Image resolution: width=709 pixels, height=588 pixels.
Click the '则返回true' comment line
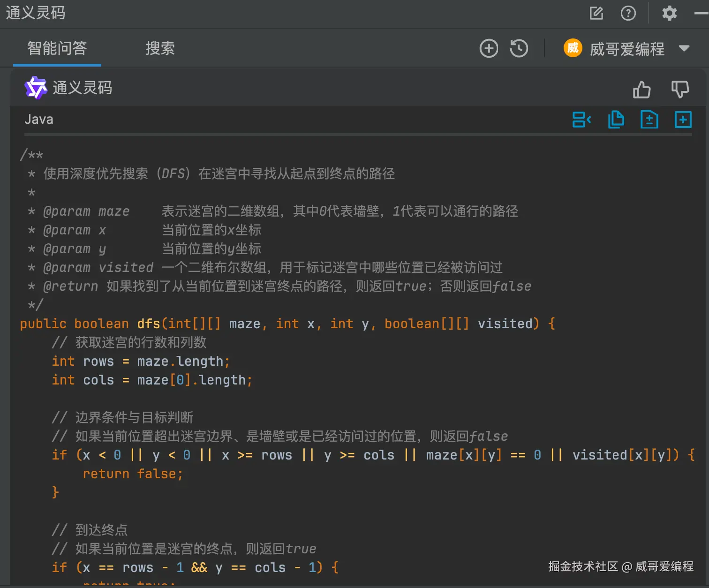tap(184, 549)
